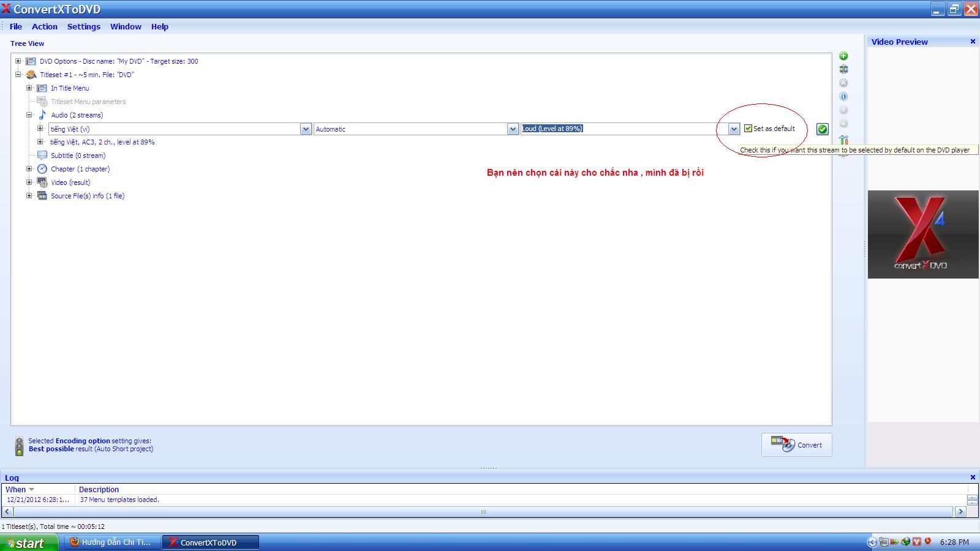980x551 pixels.
Task: Expand the Source File(s) info node
Action: point(29,196)
